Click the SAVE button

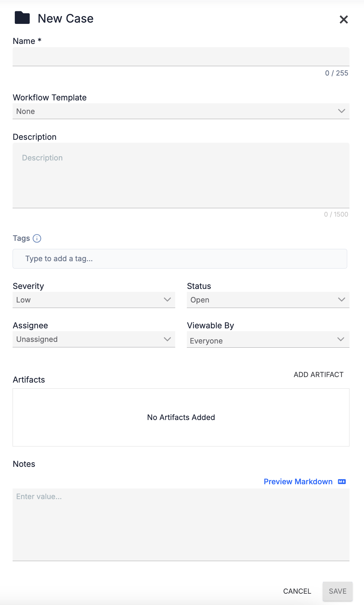pos(337,591)
